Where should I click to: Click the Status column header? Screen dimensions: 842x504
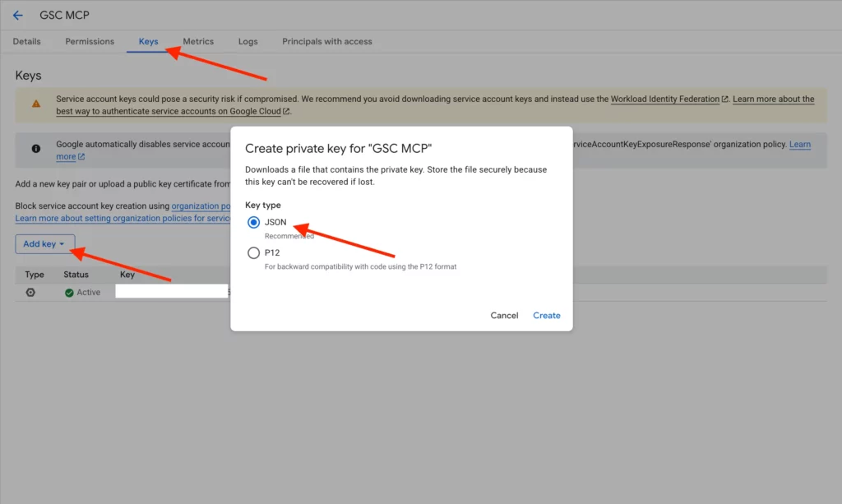76,275
